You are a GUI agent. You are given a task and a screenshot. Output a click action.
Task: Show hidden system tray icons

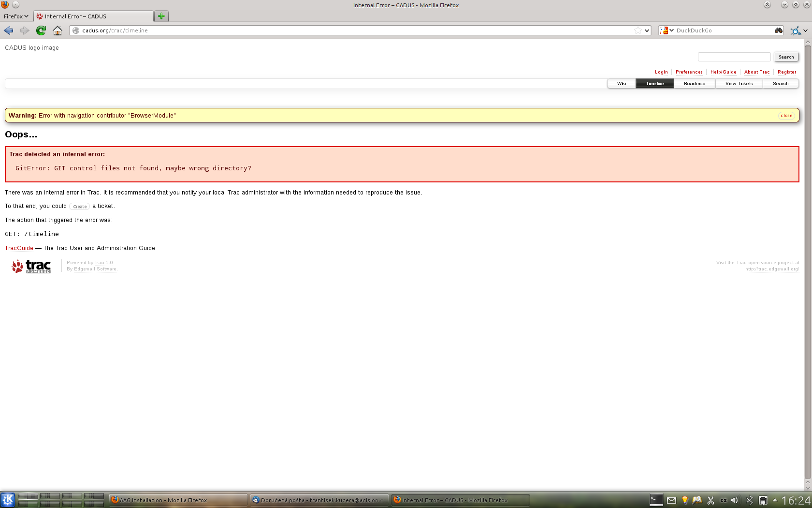click(x=775, y=500)
